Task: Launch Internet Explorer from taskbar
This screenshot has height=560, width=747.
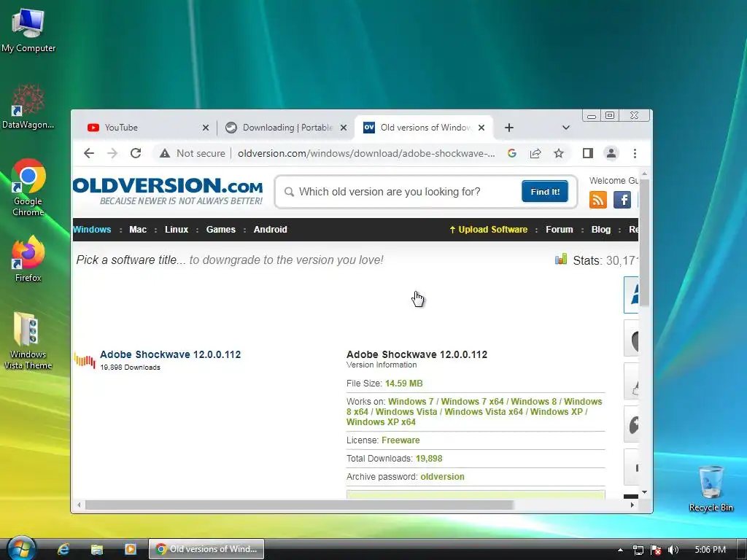Action: pyautogui.click(x=63, y=549)
